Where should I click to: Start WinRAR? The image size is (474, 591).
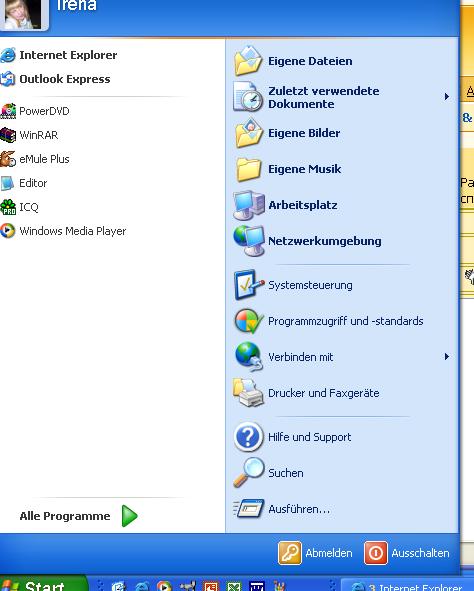[29, 135]
